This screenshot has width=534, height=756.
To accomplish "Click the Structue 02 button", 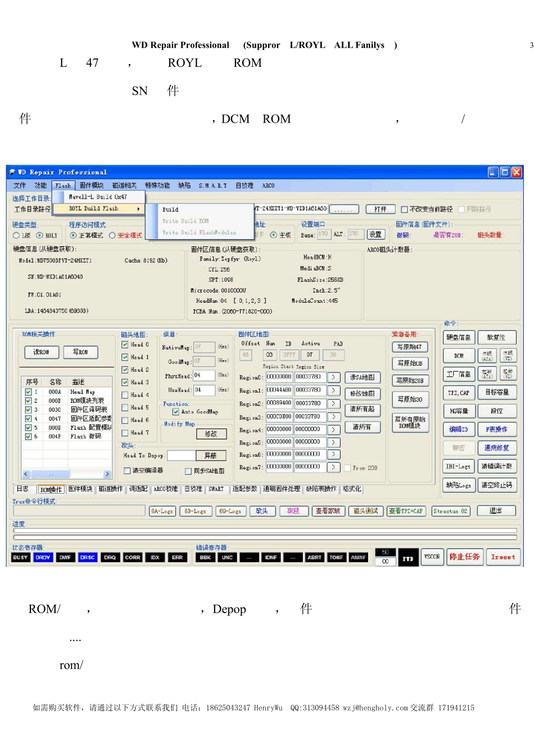I will click(451, 511).
